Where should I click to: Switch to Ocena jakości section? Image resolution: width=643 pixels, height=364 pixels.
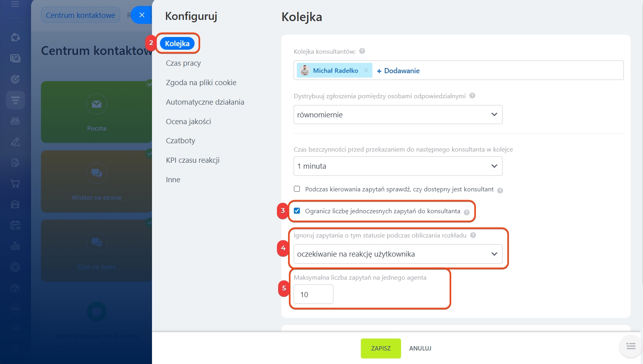(189, 122)
